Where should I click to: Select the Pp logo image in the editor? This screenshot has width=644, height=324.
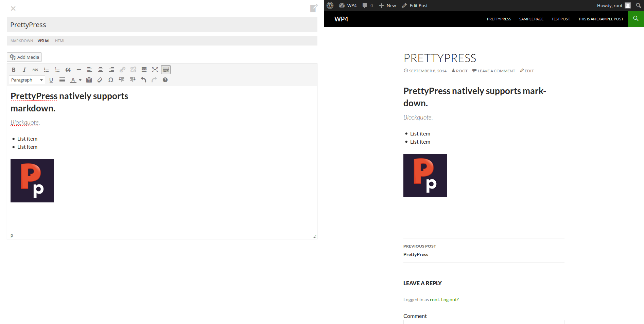32,181
